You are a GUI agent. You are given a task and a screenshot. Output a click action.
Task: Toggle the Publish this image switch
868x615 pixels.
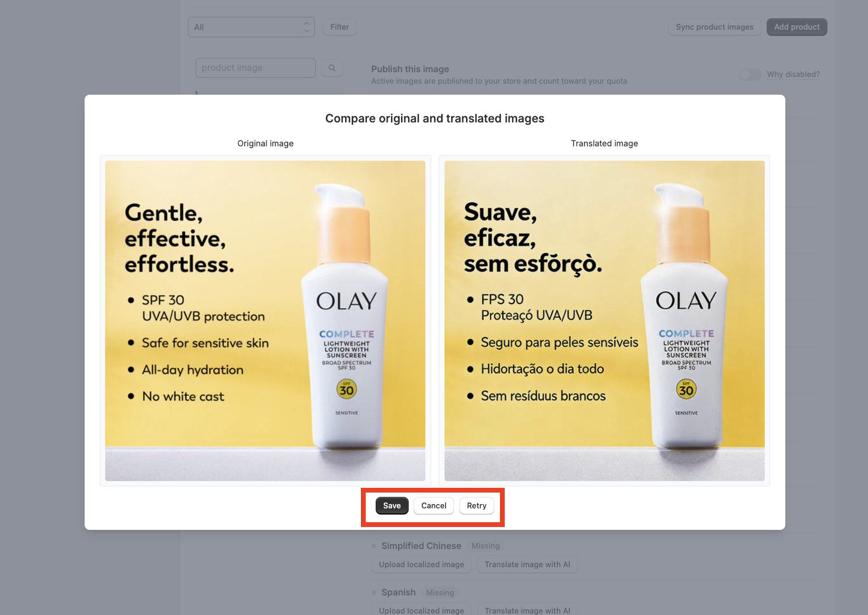click(x=750, y=75)
